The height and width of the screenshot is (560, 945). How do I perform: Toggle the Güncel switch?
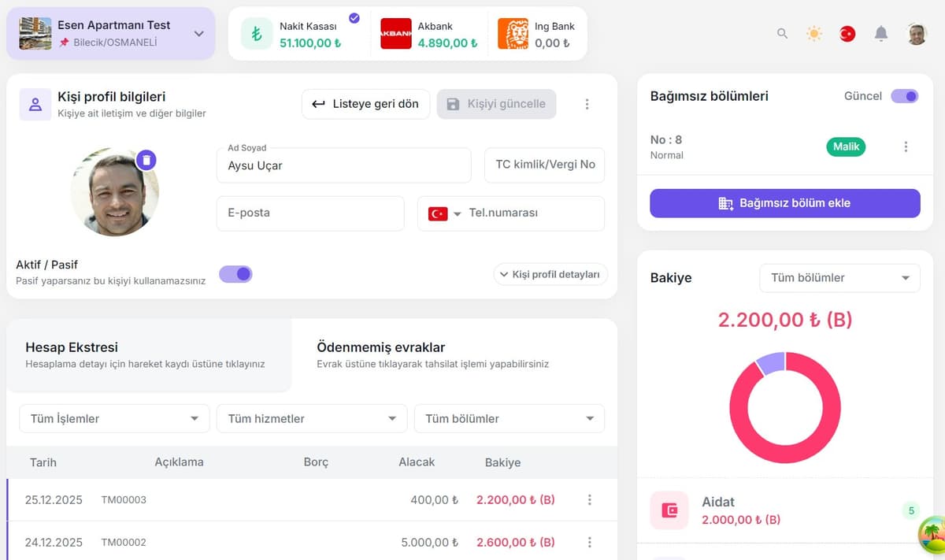tap(904, 96)
